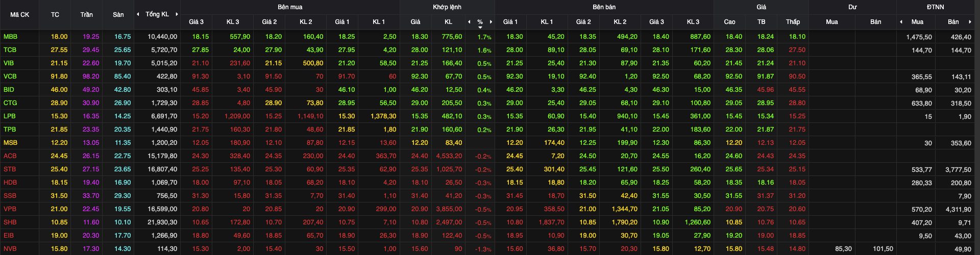This screenshot has width=980, height=255.
Task: Sort by the TC column header
Action: click(55, 15)
